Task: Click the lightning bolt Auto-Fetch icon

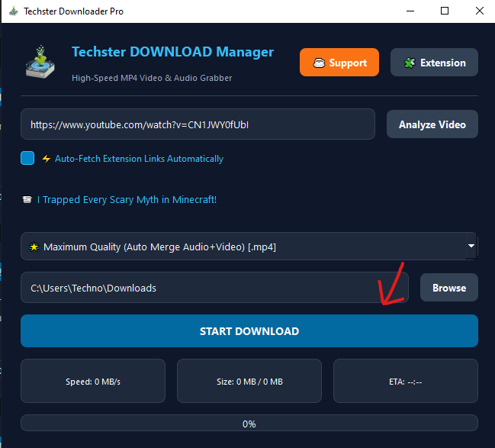Action: [x=46, y=159]
